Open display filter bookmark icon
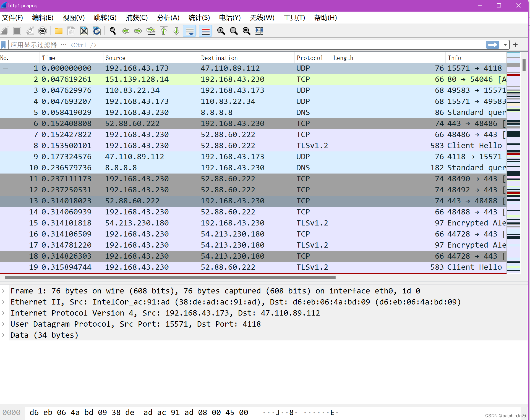Screen dimensions: 530x420 point(3,45)
